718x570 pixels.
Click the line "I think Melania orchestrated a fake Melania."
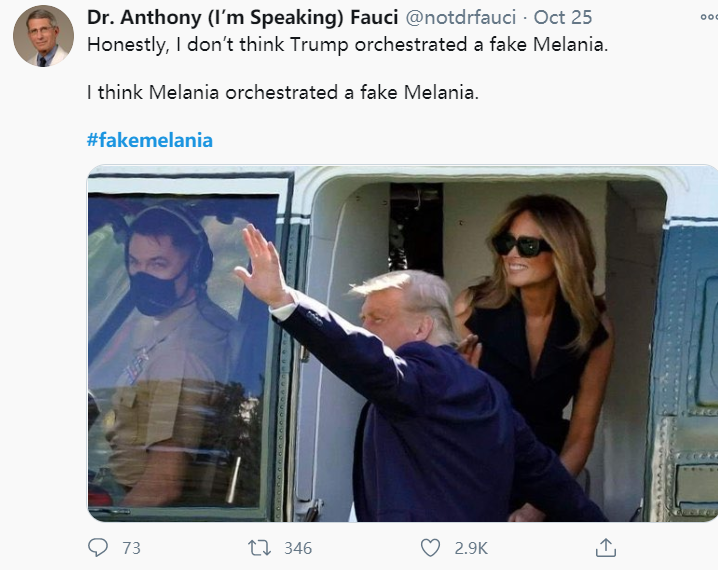pos(283,93)
